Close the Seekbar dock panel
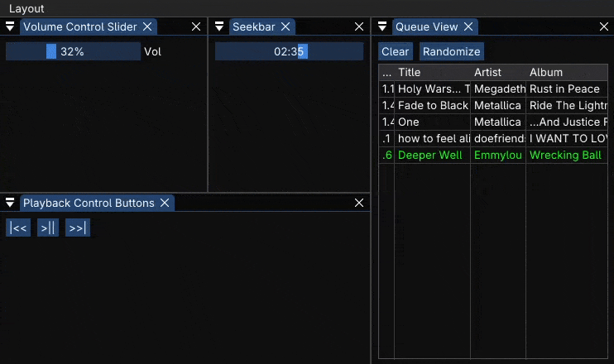 [x=359, y=26]
